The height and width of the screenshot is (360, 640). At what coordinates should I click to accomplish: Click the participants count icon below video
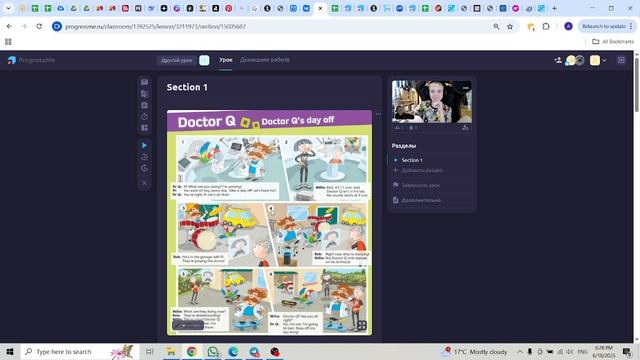click(x=399, y=128)
